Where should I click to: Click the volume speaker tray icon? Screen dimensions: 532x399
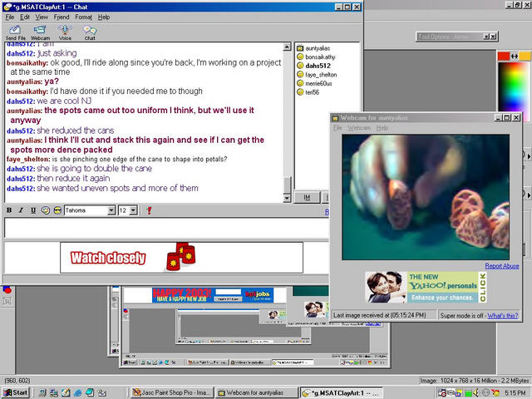[477, 393]
